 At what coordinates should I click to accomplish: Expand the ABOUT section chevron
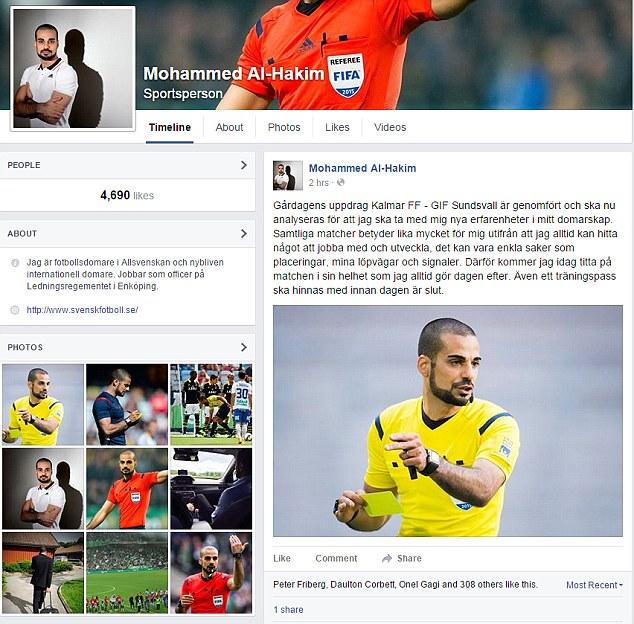pos(243,233)
